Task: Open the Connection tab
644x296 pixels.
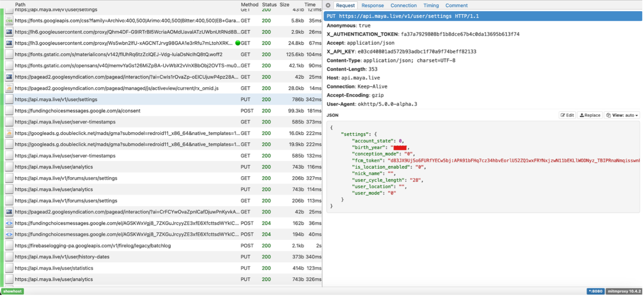Action: (x=403, y=5)
